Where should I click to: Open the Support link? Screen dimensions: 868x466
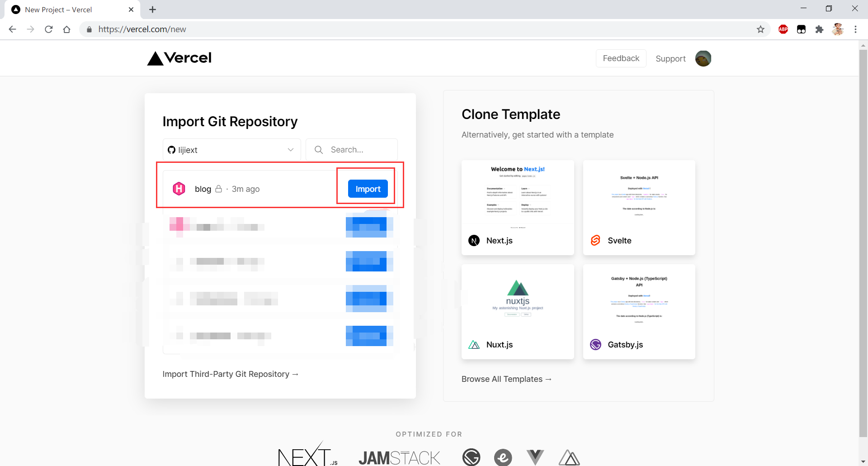point(670,59)
